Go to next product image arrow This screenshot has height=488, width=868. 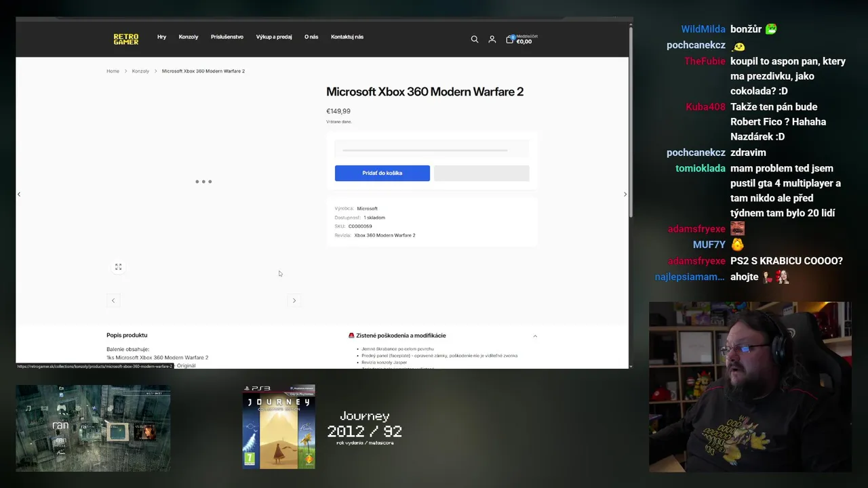[x=294, y=300]
